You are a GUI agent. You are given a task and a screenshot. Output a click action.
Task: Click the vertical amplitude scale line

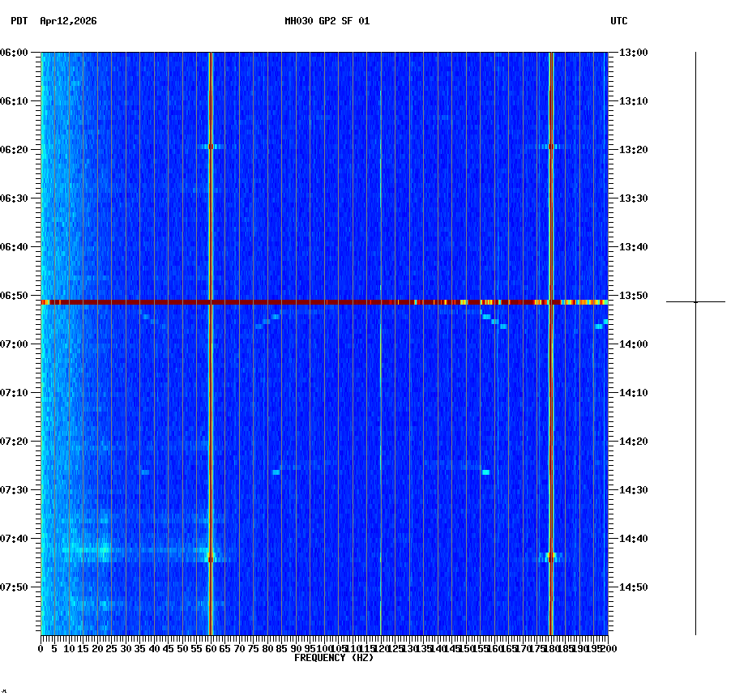tap(695, 340)
